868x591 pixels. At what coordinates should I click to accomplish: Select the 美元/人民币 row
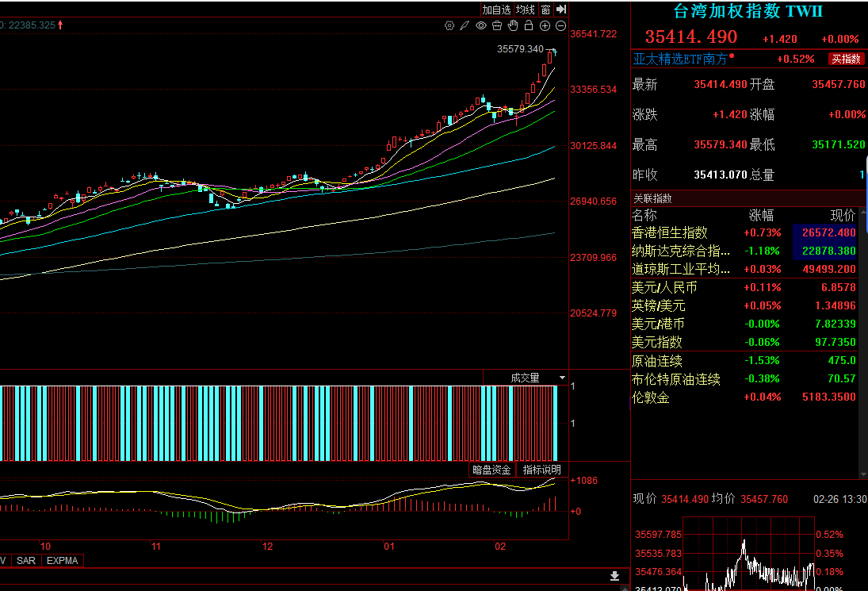[x=744, y=287]
